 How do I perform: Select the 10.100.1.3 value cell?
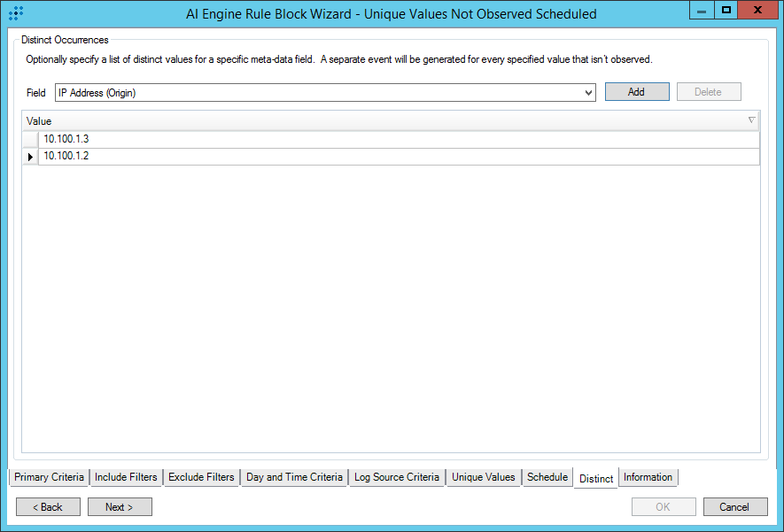[x=399, y=140]
